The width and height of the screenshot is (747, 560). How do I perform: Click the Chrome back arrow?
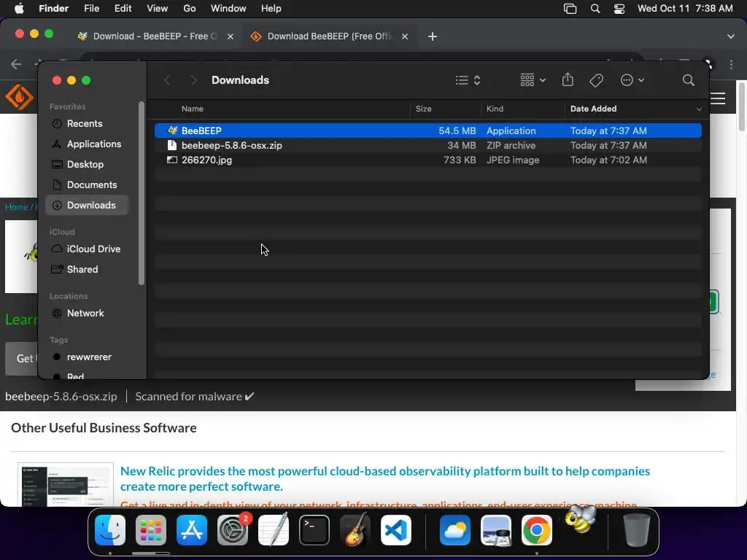pyautogui.click(x=16, y=64)
